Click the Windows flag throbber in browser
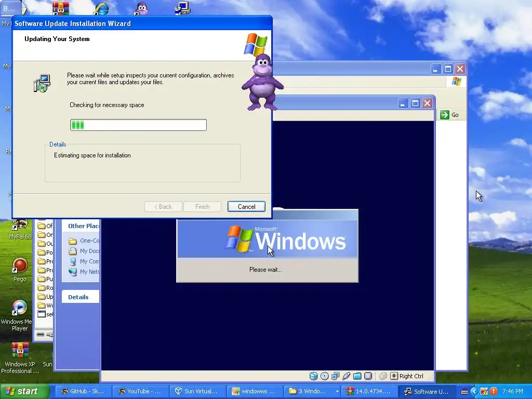The width and height of the screenshot is (532, 399). point(456,82)
